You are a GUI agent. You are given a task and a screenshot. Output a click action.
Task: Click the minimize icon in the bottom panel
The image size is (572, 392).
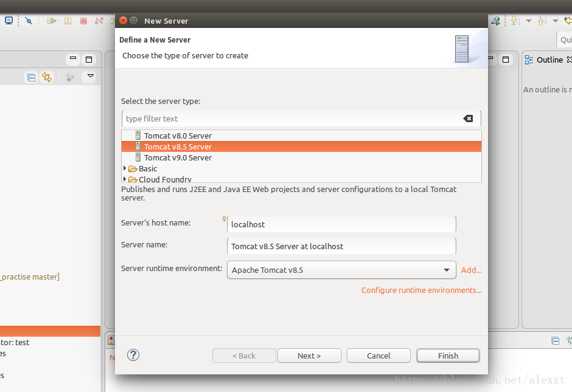555,340
